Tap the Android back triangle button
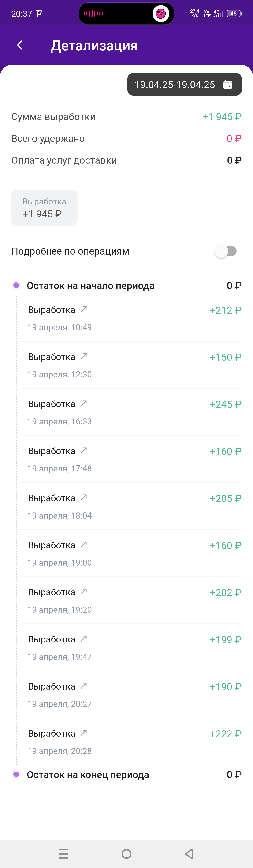This screenshot has height=868, width=253. 190,854
